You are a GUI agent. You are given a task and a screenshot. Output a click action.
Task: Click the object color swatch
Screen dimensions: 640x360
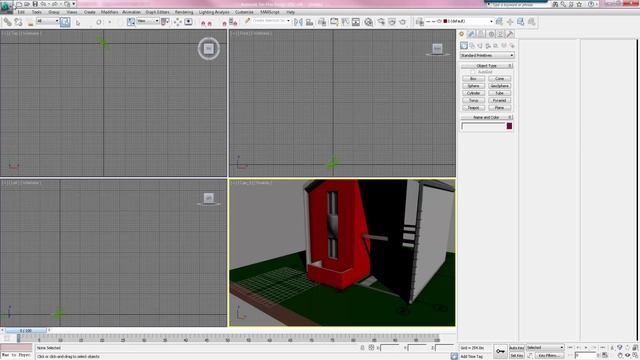(509, 126)
